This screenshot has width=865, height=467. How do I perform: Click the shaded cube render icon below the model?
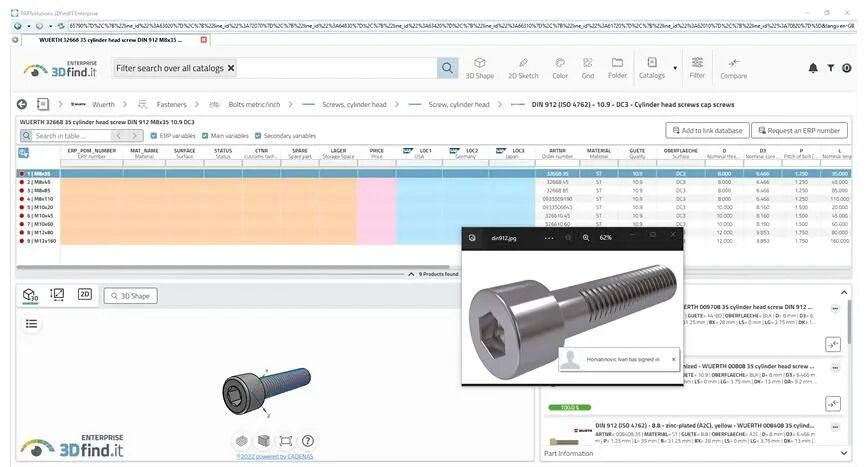pos(242,441)
